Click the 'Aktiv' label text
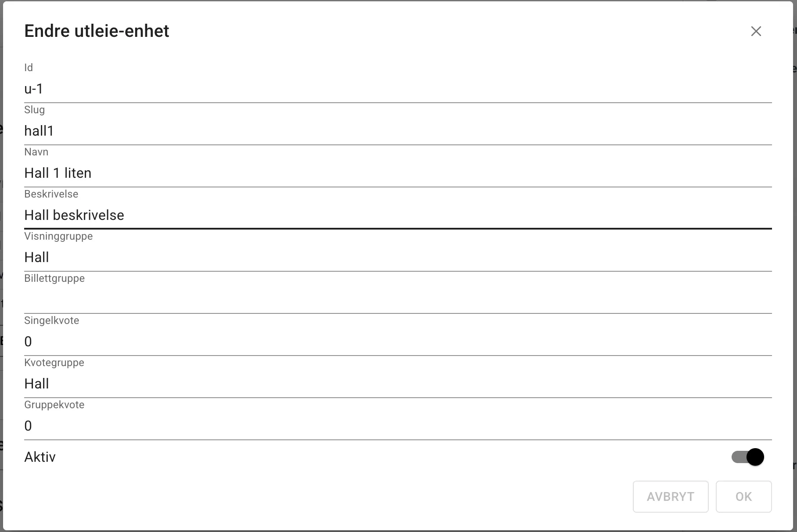Viewport: 797px width, 532px height. [40, 457]
